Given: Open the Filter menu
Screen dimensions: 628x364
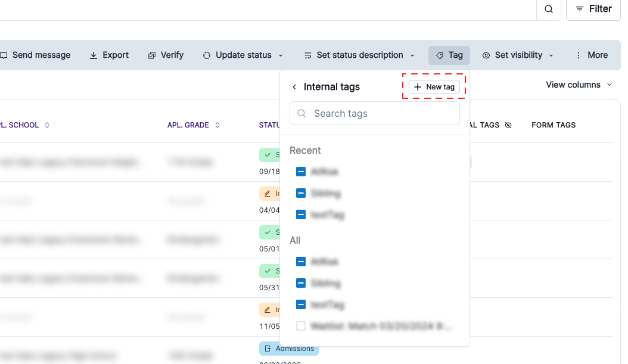Looking at the screenshot, I should point(593,9).
